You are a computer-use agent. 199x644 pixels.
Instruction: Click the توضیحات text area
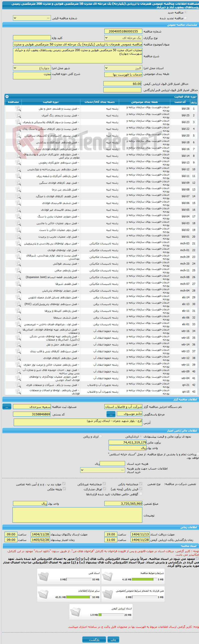[77, 515]
